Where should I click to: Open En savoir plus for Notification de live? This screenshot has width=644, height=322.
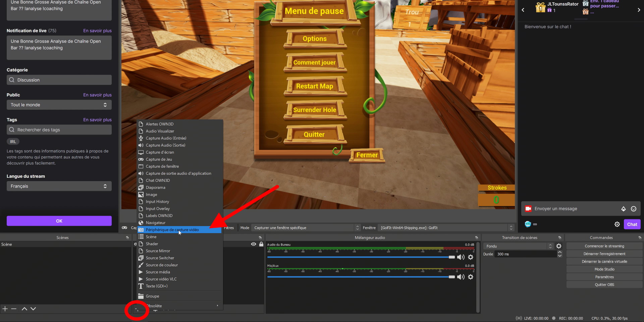[97, 31]
